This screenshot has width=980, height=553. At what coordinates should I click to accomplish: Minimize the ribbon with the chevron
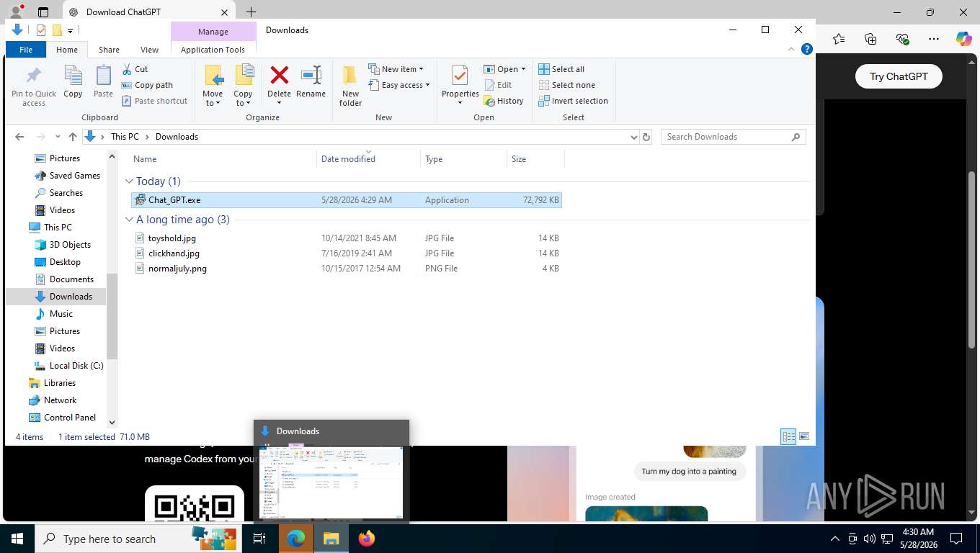[x=791, y=49]
